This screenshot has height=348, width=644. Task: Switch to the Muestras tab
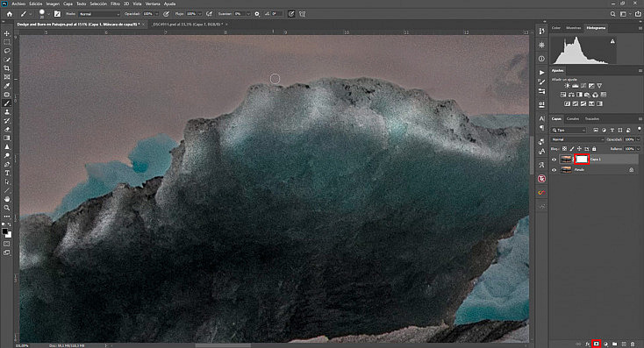pos(573,28)
